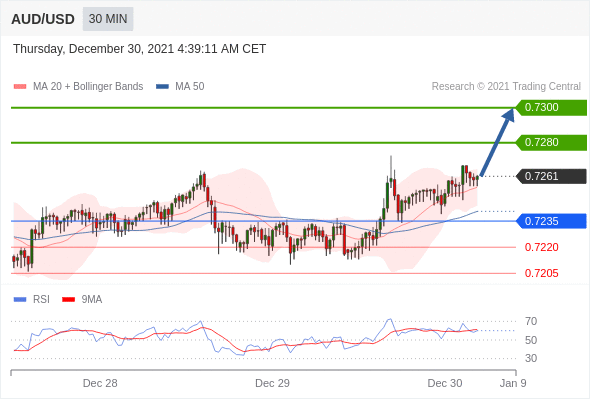Viewport: 590px width, 400px height.
Task: Select the 0.7300 green price tag
Action: click(551, 108)
